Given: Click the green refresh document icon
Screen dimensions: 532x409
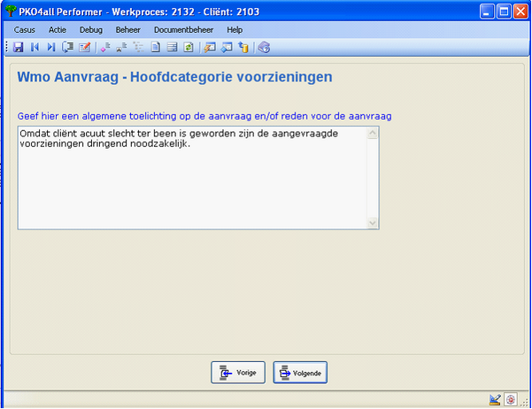Looking at the screenshot, I should (x=189, y=47).
